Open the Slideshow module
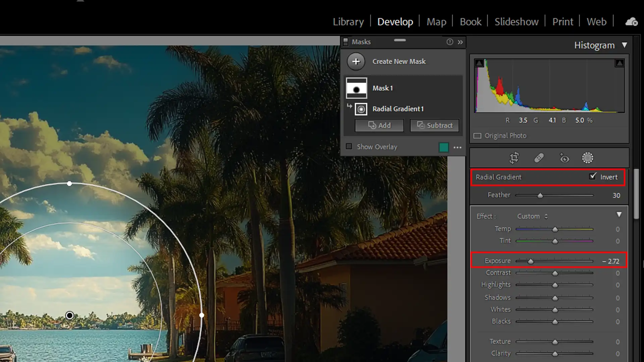 tap(517, 22)
